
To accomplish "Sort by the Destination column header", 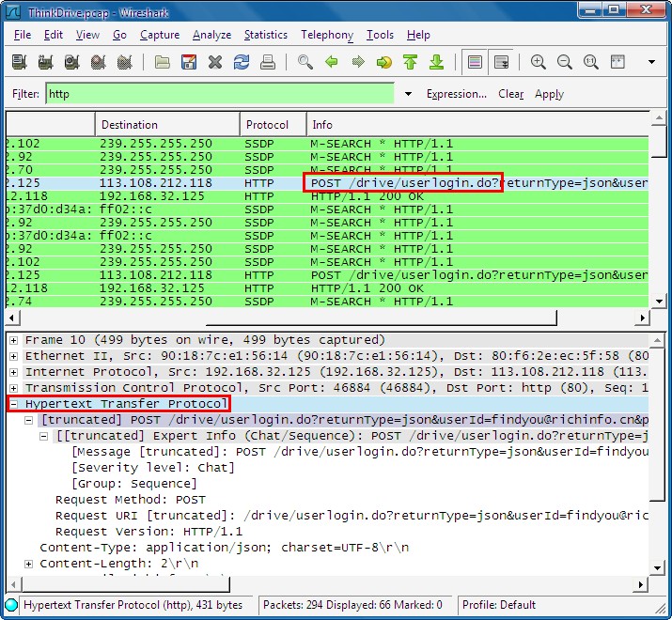I will [167, 125].
